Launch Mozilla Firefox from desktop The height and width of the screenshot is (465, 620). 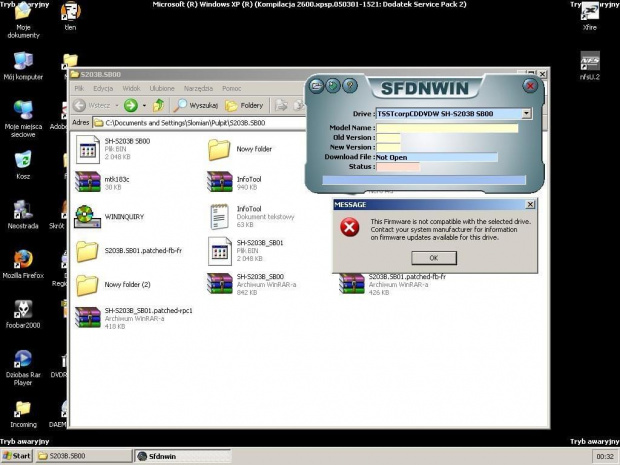(x=23, y=264)
